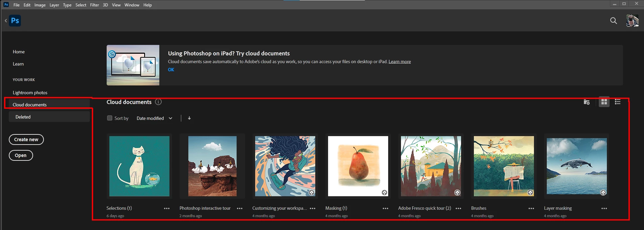This screenshot has height=230, width=644.
Task: Open the Customizing your workspace thumbnail
Action: (285, 166)
